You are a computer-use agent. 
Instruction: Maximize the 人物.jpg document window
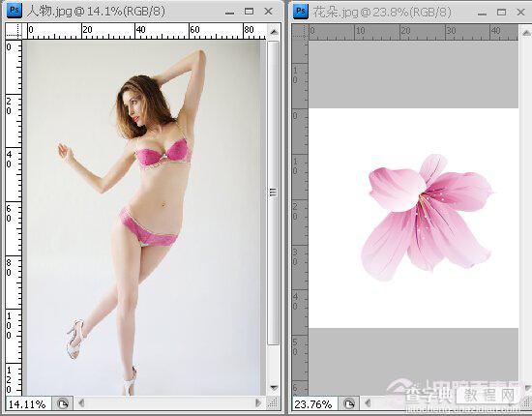click(249, 12)
